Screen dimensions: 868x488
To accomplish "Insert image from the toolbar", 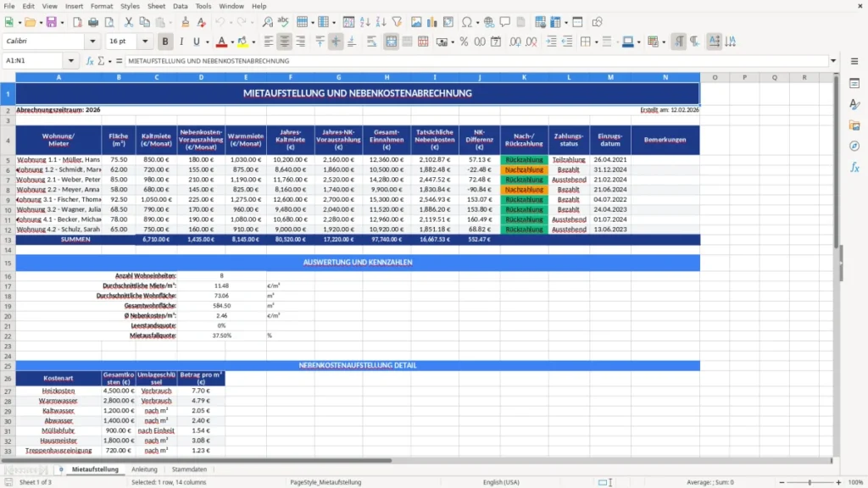I will (x=416, y=22).
